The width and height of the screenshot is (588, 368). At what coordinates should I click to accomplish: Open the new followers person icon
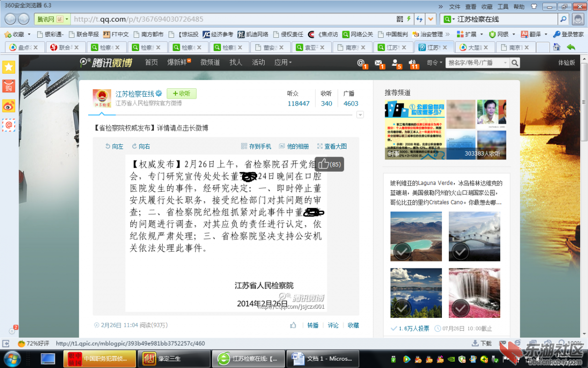pos(395,63)
